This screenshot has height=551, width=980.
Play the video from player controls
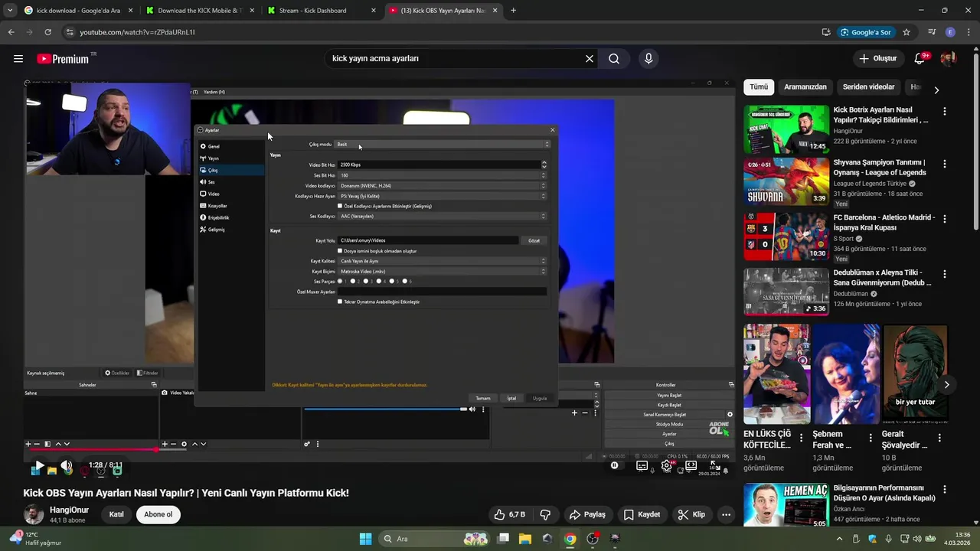pos(40,465)
